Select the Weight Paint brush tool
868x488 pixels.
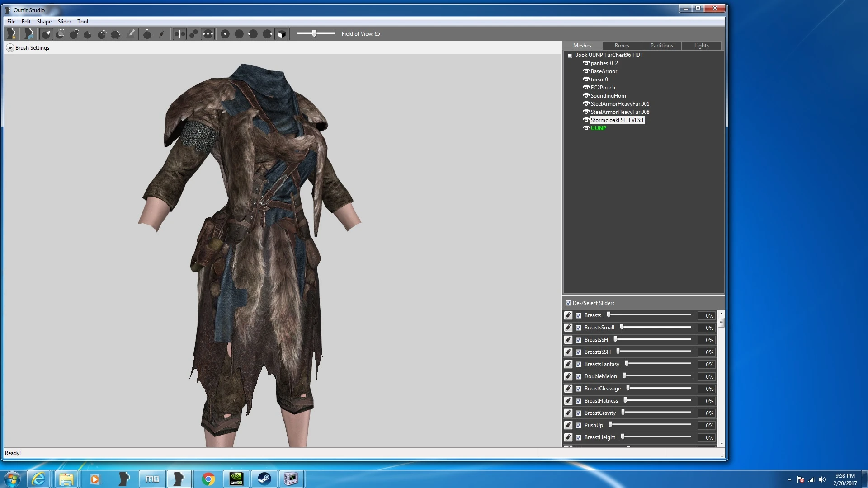tap(131, 34)
